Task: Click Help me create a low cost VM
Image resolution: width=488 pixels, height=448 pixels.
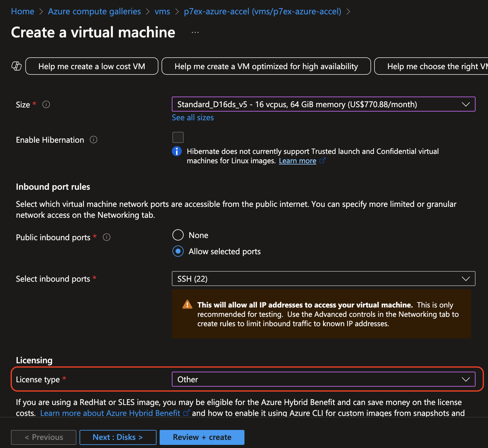Action: (92, 66)
